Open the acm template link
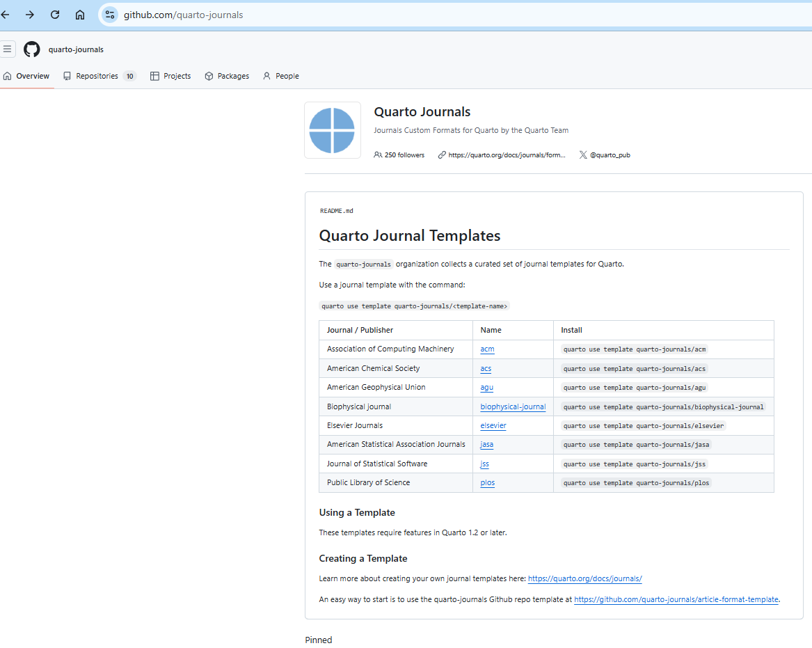 click(487, 349)
